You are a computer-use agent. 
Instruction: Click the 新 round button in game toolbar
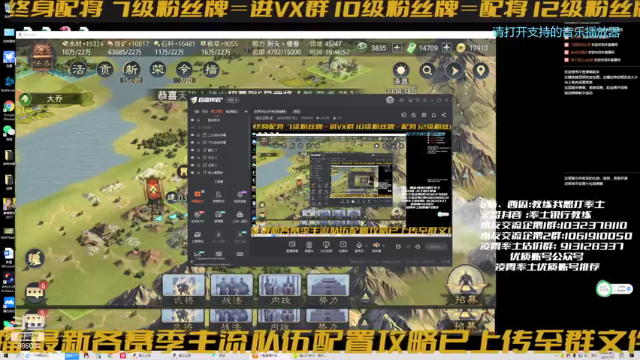coord(131,69)
